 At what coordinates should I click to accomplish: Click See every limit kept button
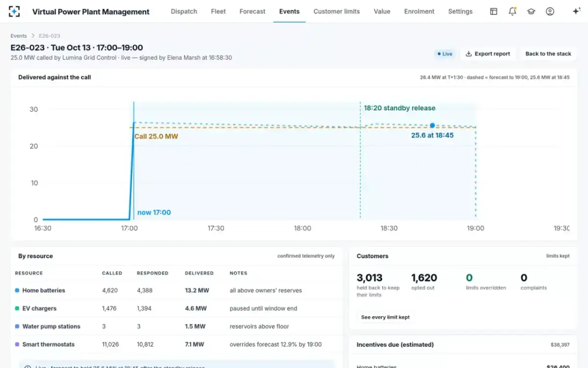tap(385, 317)
